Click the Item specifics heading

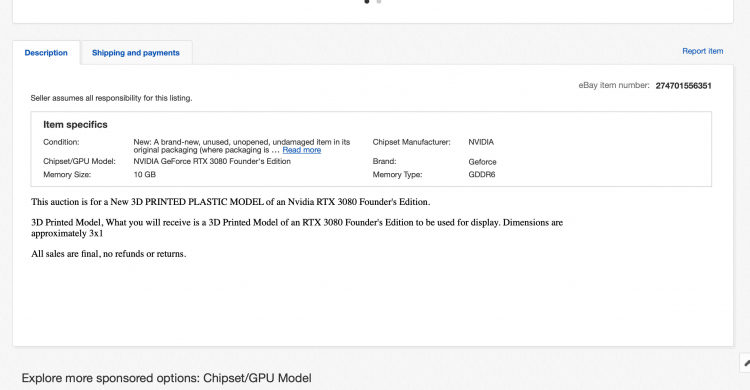(x=75, y=124)
